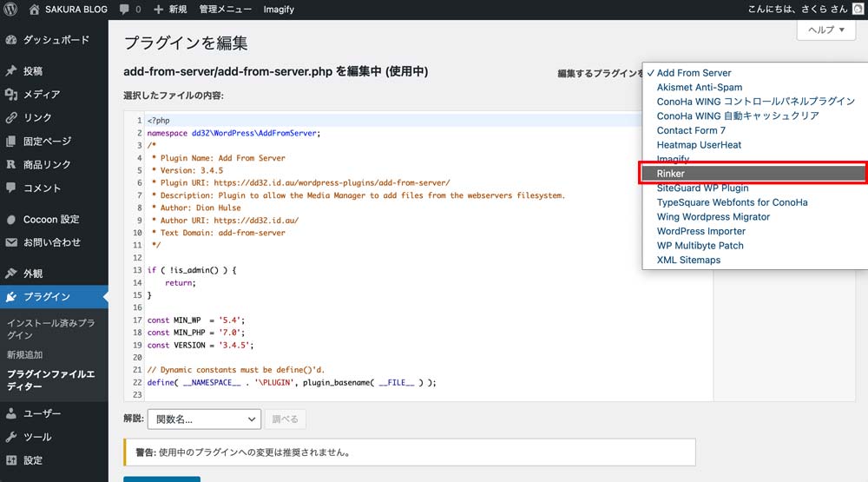Select Add From Server in plugin list

[x=754, y=73]
